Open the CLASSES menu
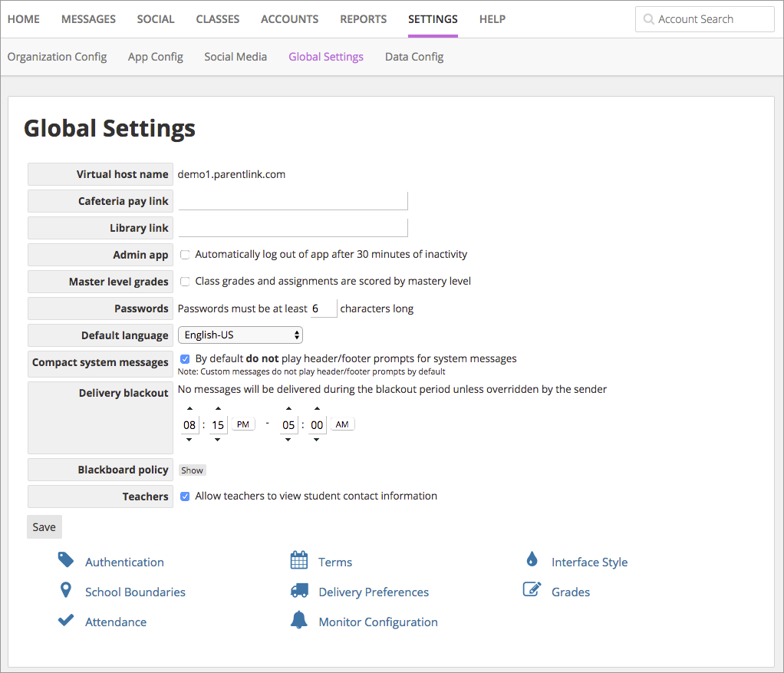The height and width of the screenshot is (673, 784). pos(218,19)
